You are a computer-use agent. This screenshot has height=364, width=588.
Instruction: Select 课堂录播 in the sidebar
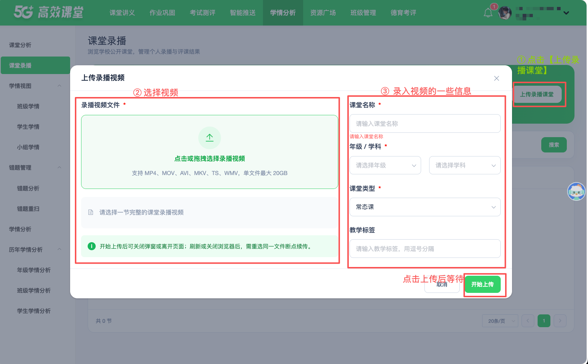35,65
